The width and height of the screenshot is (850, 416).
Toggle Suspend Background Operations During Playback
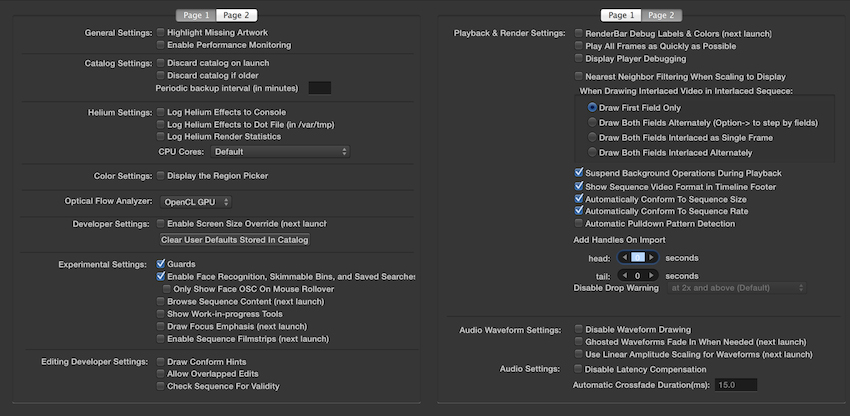pyautogui.click(x=579, y=173)
